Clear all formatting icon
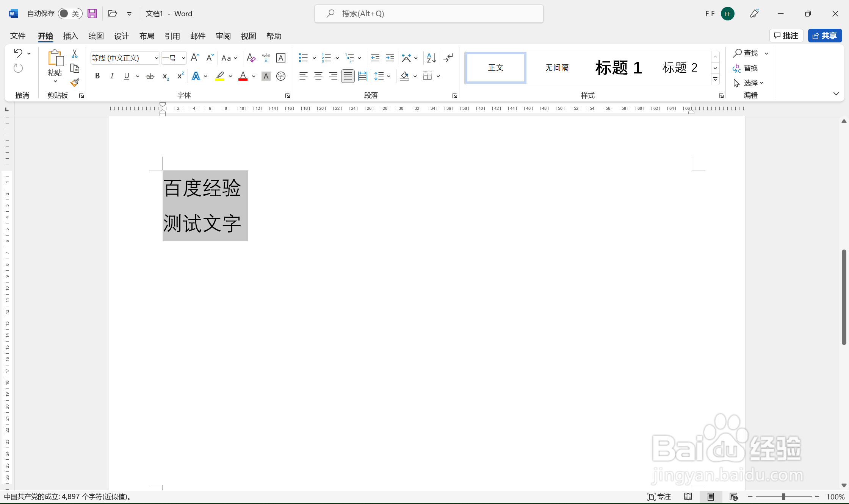849x504 pixels. pyautogui.click(x=251, y=58)
